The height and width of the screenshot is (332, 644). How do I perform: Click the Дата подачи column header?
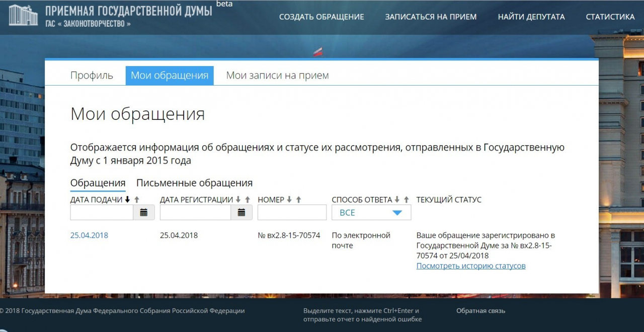97,200
